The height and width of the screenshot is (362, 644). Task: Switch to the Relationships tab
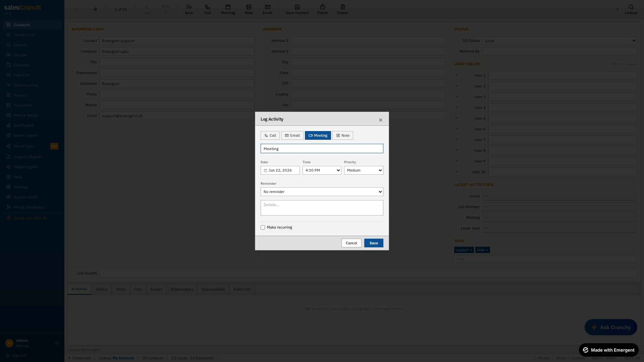click(x=182, y=289)
